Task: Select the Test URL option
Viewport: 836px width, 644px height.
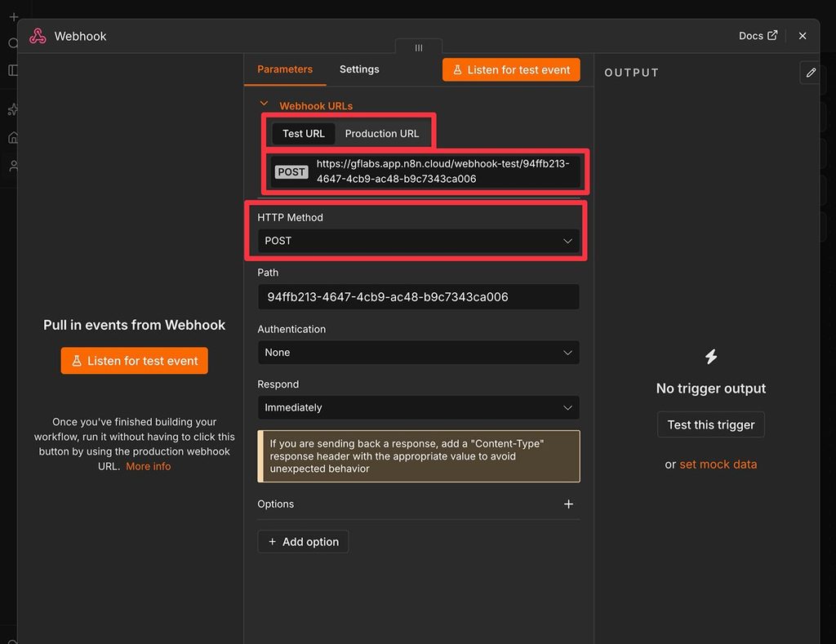Action: coord(304,133)
